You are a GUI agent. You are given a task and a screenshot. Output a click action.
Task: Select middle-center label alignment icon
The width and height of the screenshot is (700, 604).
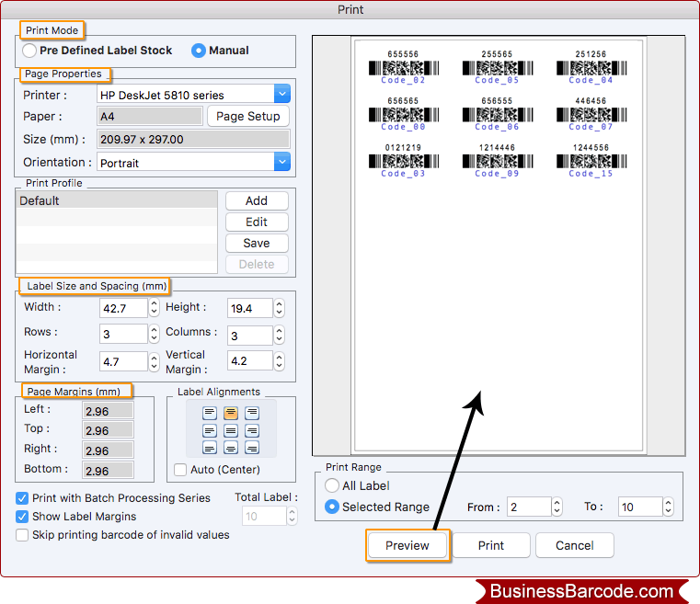[x=231, y=430]
